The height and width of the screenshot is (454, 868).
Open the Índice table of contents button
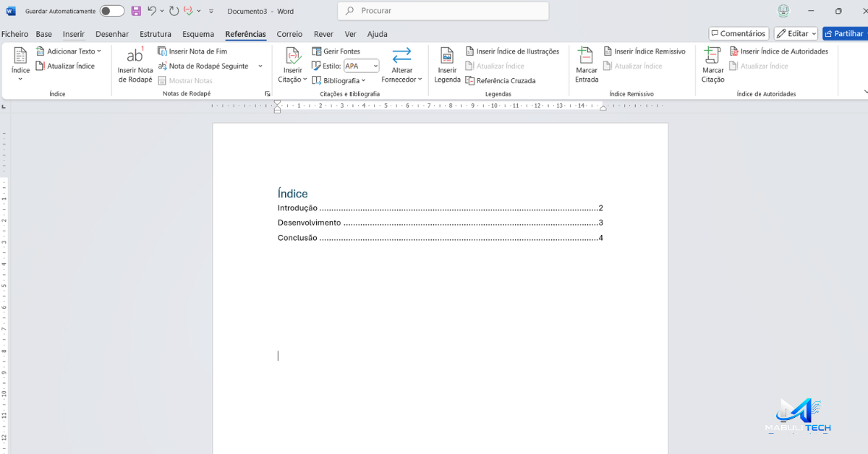tap(20, 65)
